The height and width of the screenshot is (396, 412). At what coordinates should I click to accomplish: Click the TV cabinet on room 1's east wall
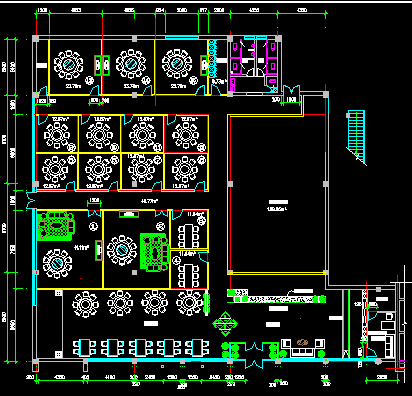99,250
